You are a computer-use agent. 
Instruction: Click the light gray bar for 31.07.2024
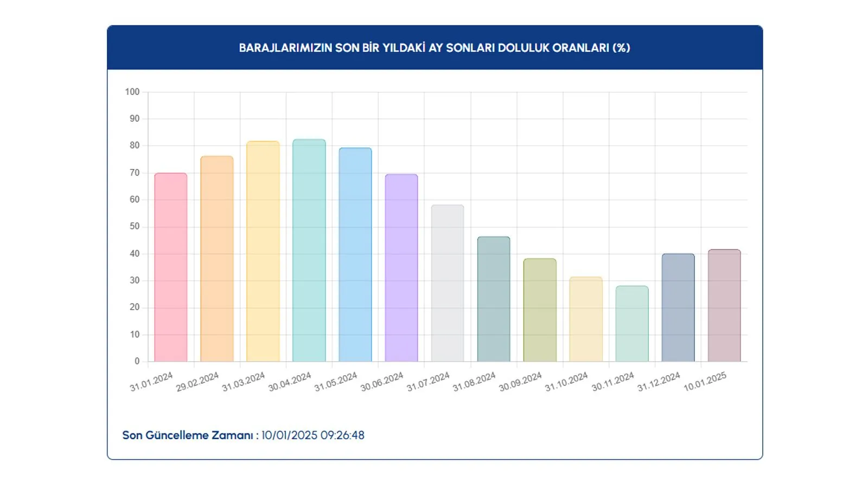[x=448, y=283]
